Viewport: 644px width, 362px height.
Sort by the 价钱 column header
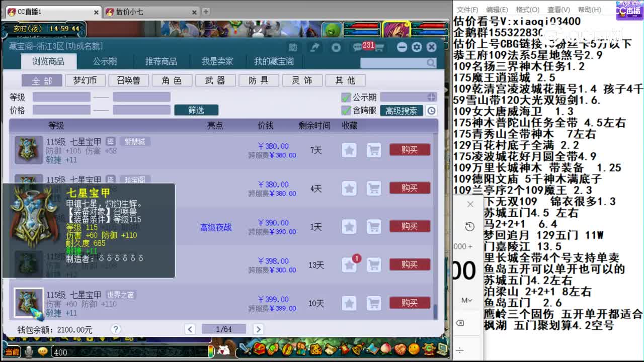pos(265,125)
